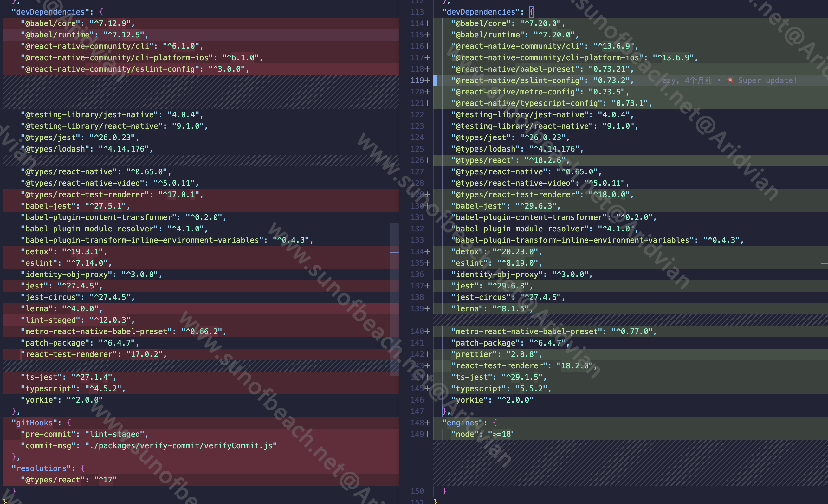Click the removed "lint-staged": "^12.0.3" line
Screen dimensions: 828x504
(x=201, y=320)
